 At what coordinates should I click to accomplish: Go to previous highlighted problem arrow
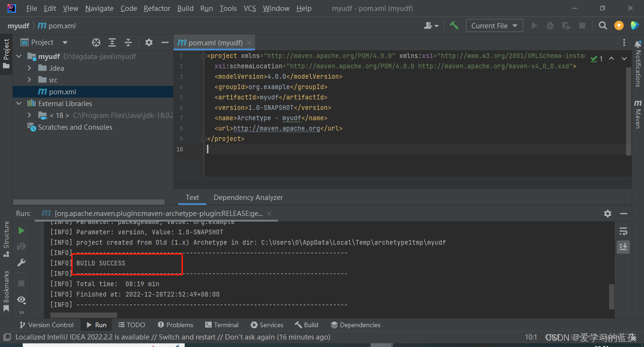611,59
